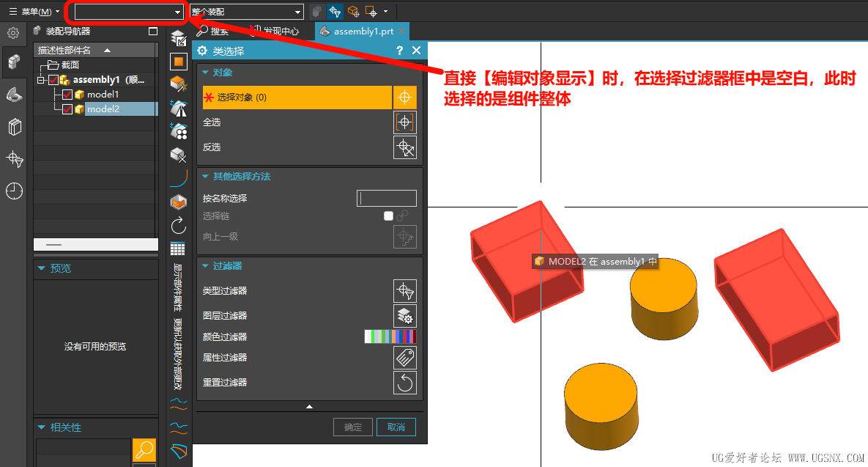Open the 属性过滤器 attribute filter

(404, 358)
